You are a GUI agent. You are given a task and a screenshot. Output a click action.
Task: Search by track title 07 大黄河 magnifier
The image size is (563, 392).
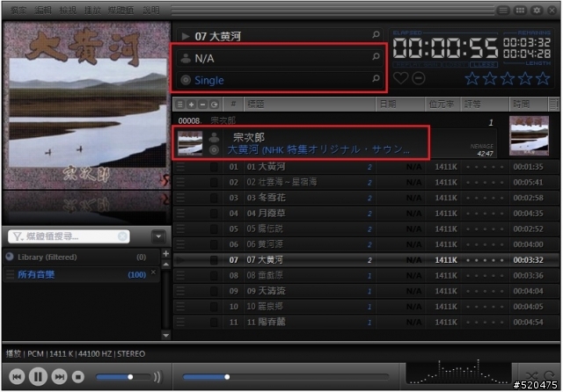click(x=376, y=35)
